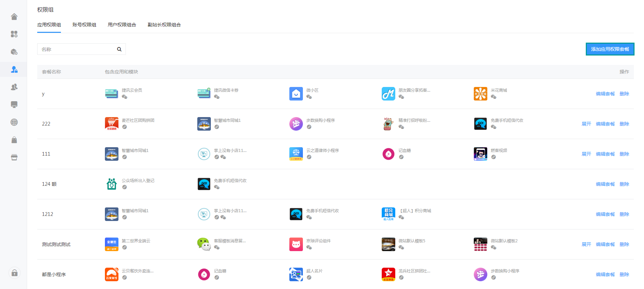Delete package row 测试测试测试
Screen dimensions: 644x289
pyautogui.click(x=624, y=244)
